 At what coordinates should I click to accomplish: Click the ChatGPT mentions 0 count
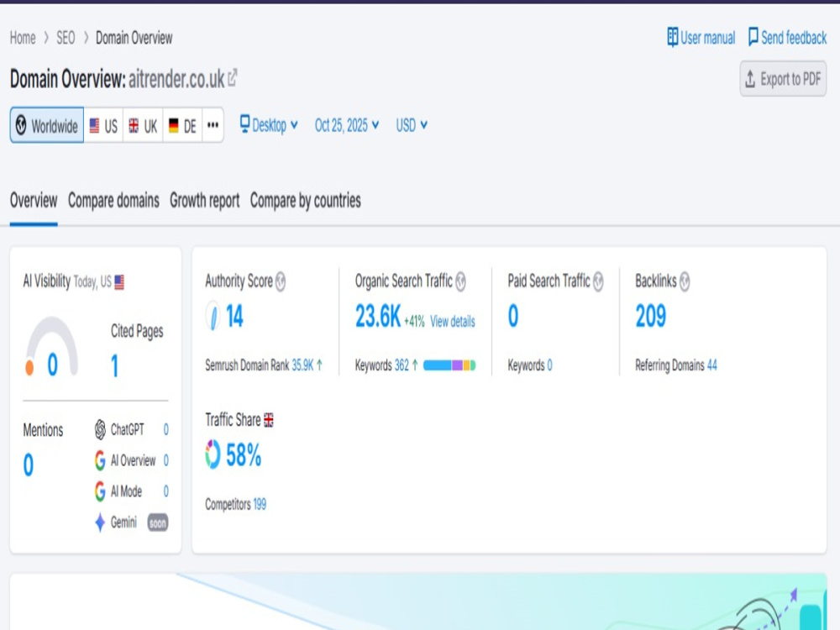[x=166, y=429]
